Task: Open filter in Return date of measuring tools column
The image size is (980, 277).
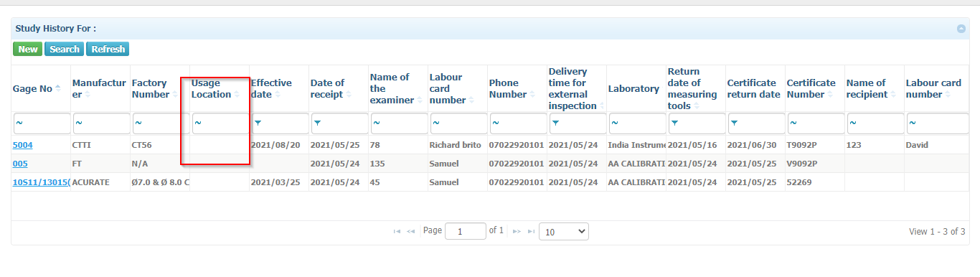Action: [x=674, y=123]
